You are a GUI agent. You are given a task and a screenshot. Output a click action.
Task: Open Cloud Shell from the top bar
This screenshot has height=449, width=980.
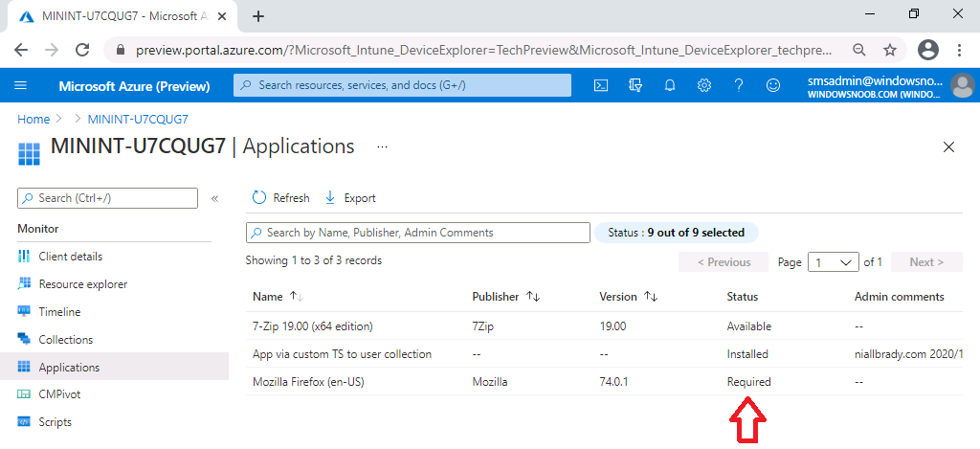[601, 85]
